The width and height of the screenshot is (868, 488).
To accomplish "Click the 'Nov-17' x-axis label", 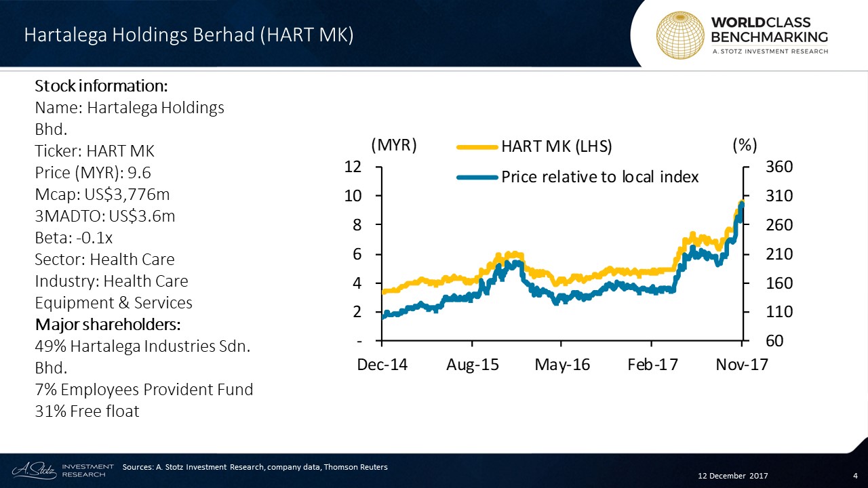I will pos(742,365).
